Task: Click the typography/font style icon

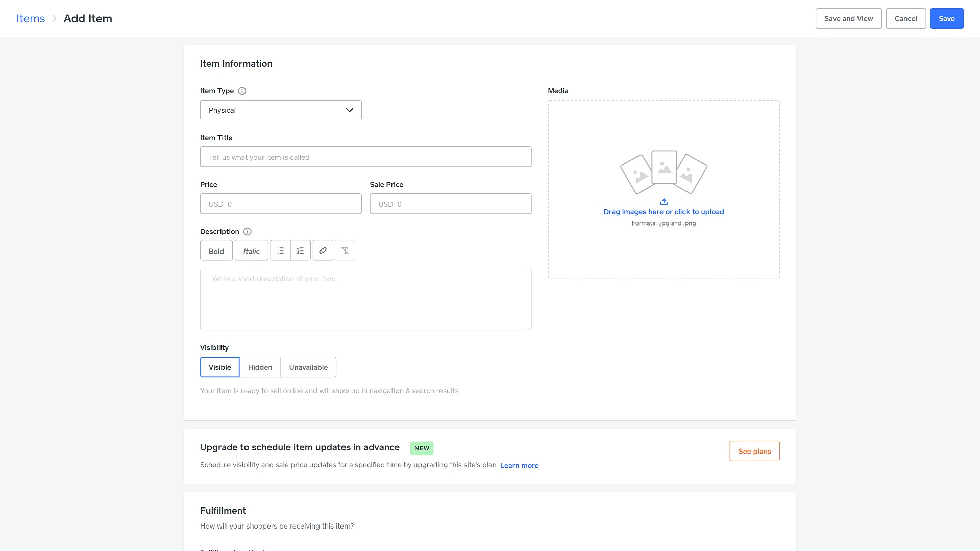Action: [345, 251]
